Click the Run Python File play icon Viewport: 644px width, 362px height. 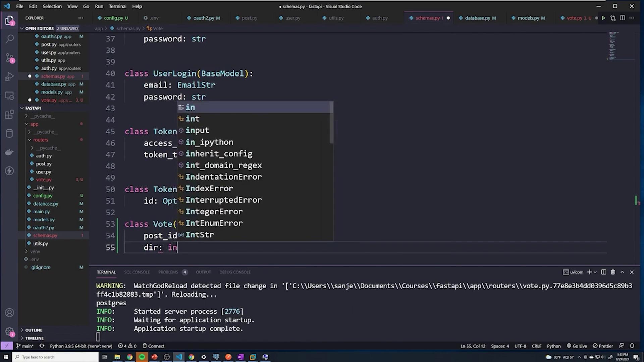(x=603, y=18)
